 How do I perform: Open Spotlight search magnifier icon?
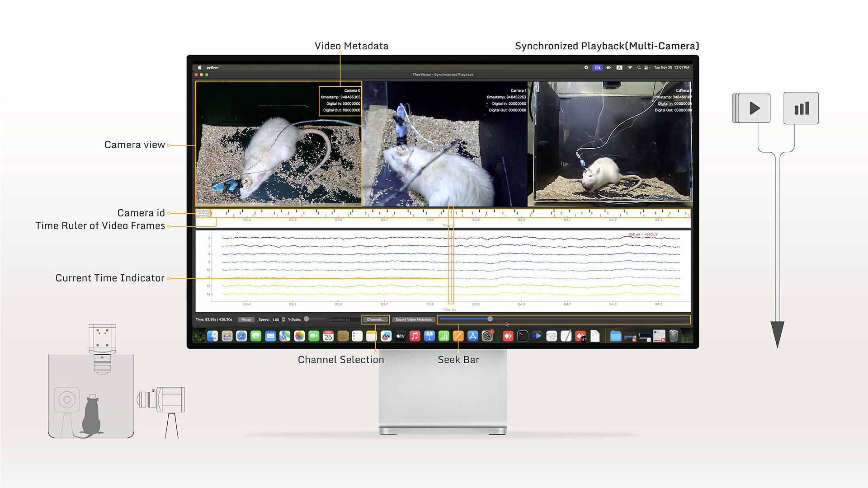click(639, 68)
